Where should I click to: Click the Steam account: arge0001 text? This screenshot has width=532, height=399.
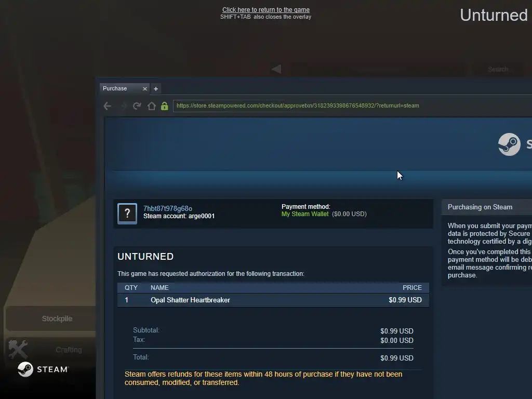pos(179,216)
